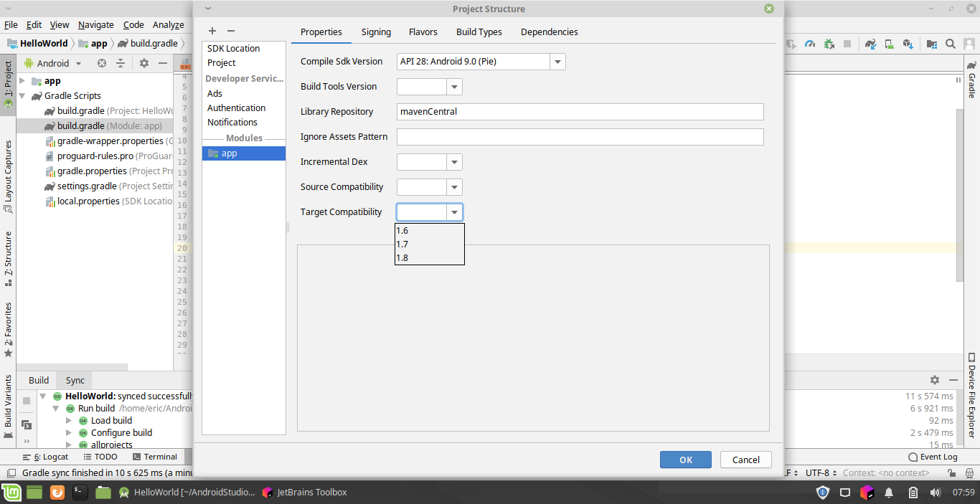Select 1.7 from compatibility list

pos(430,244)
